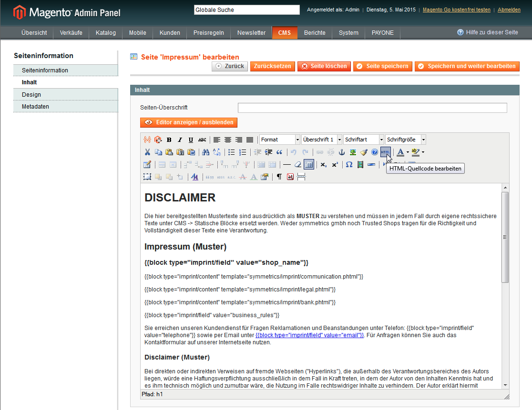Open the System menu
532x410 pixels.
point(348,33)
